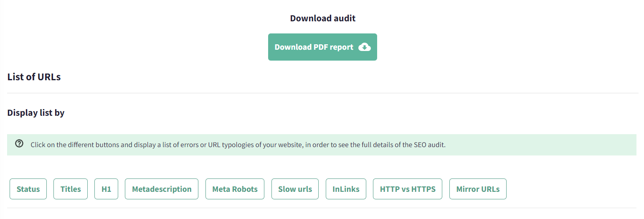Click the cloud download icon
Image resolution: width=644 pixels, height=219 pixels.
[365, 47]
